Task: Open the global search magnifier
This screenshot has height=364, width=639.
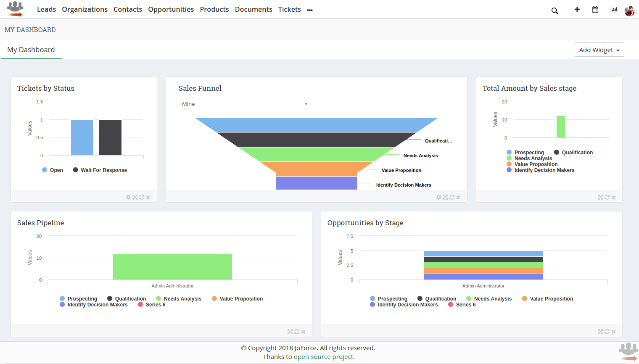Action: [555, 11]
